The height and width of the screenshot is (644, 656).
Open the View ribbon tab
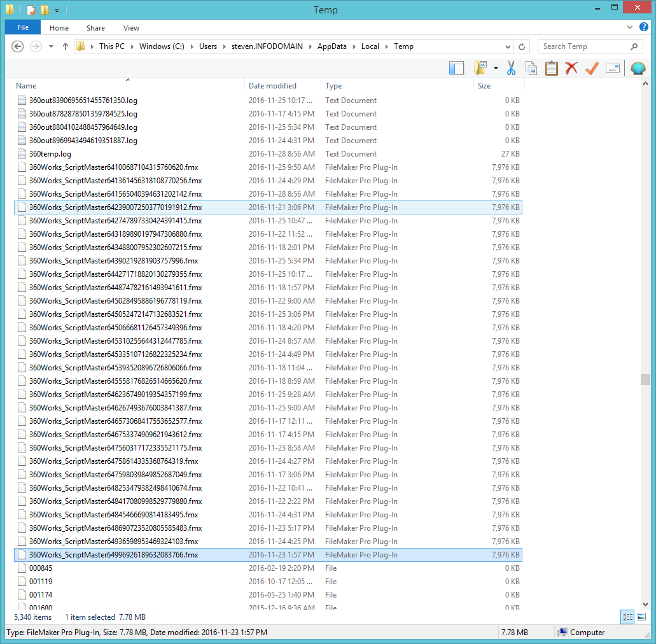click(131, 28)
